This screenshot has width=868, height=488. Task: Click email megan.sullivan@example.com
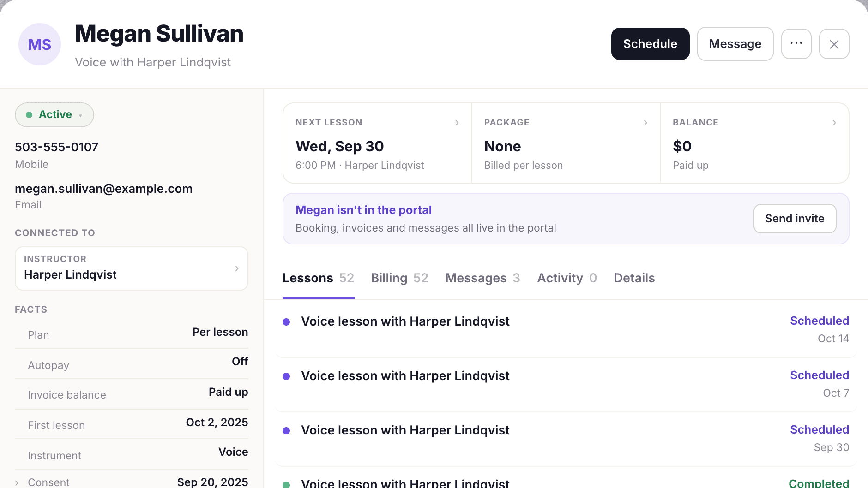[103, 189]
